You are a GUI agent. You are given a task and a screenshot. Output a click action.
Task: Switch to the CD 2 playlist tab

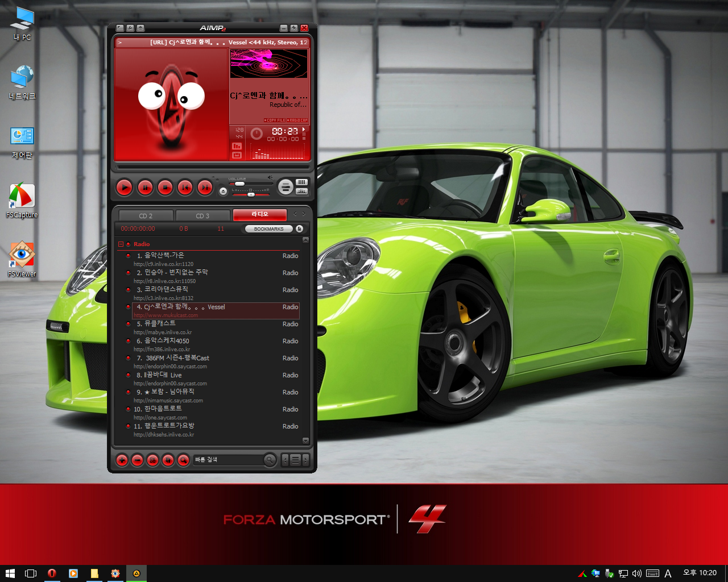click(x=146, y=215)
